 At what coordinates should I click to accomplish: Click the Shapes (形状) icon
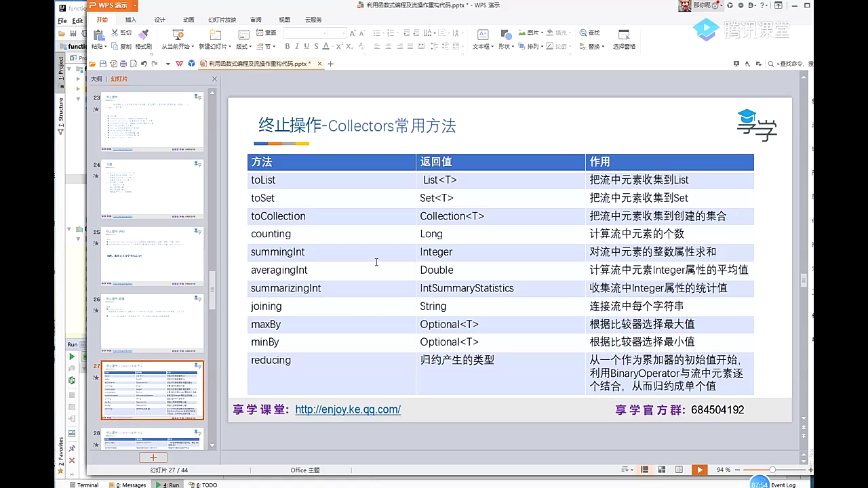tap(505, 35)
